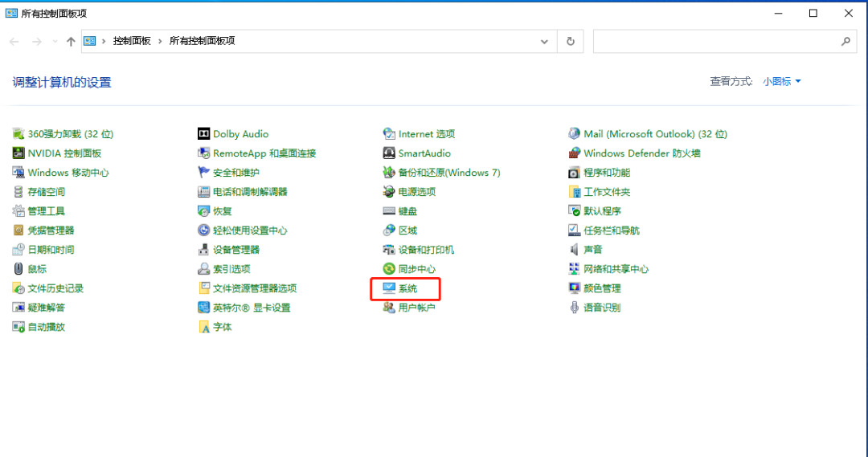The height and width of the screenshot is (457, 868).
Task: Refresh the control panel view
Action: coord(570,42)
